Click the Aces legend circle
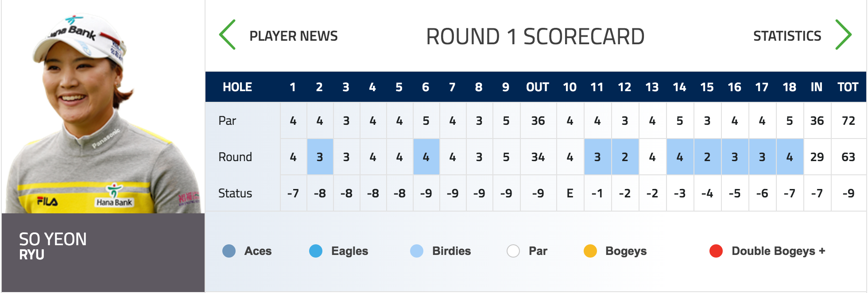Screen dimensions: 868x293 click(229, 251)
